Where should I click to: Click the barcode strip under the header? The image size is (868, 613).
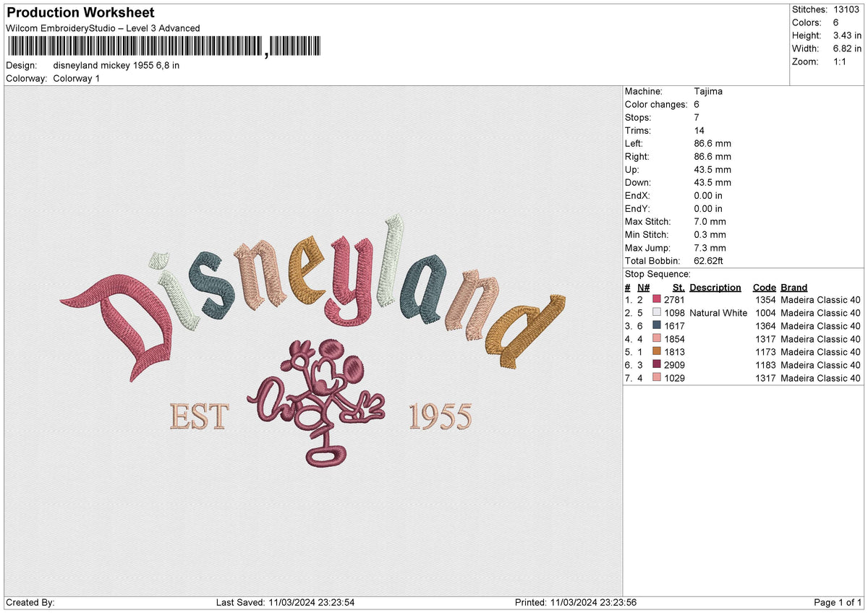coord(163,47)
